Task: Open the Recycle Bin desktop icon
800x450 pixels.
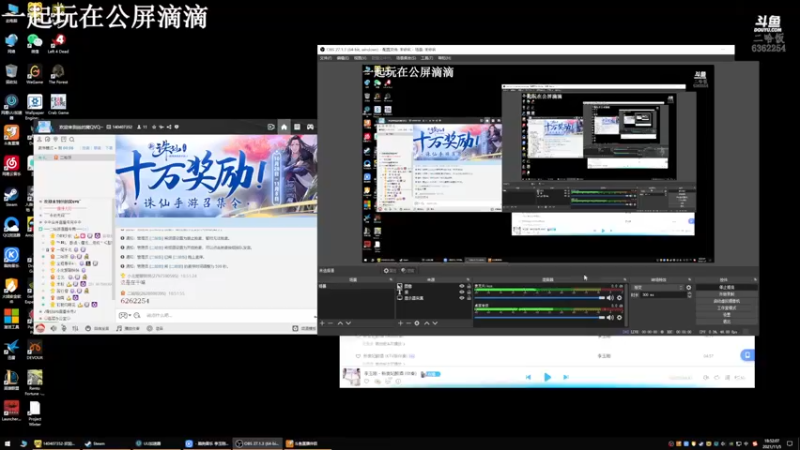Action: click(11, 74)
